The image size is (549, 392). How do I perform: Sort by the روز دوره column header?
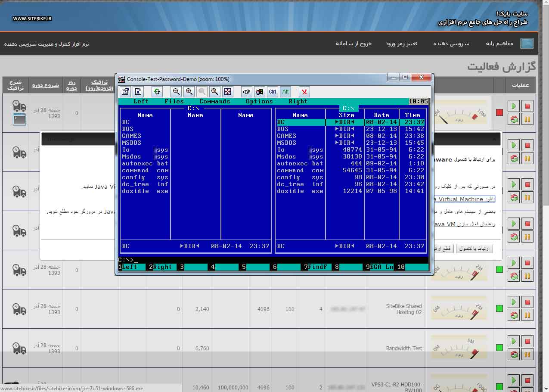(x=71, y=85)
